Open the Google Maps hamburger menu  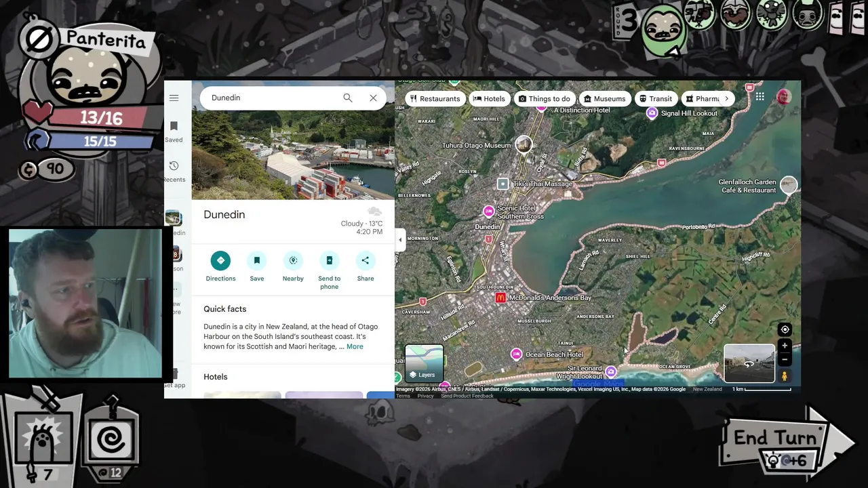pyautogui.click(x=174, y=98)
